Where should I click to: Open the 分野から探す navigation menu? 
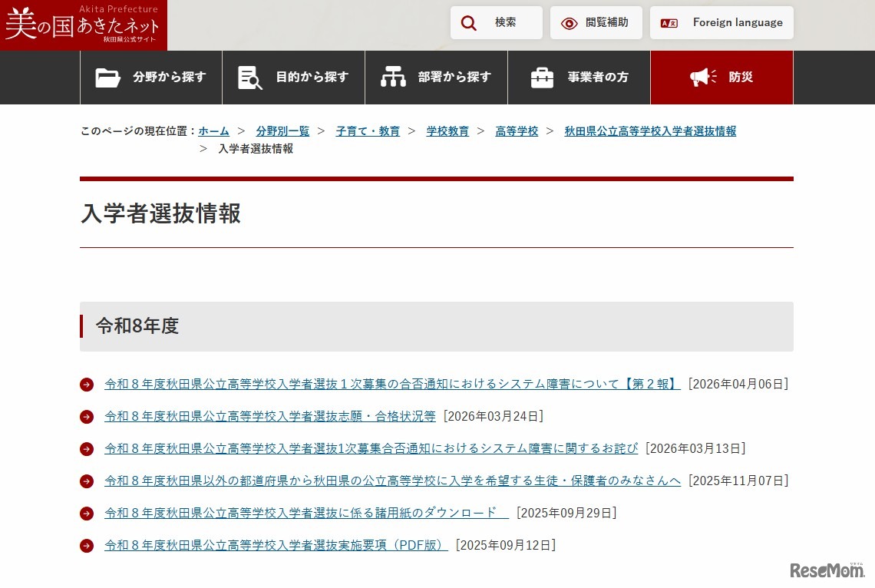150,77
